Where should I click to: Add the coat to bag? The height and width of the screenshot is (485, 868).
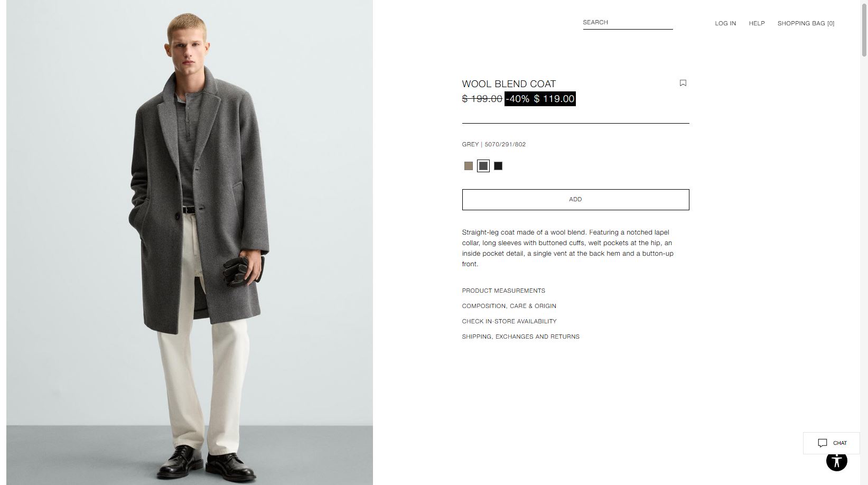coord(575,200)
